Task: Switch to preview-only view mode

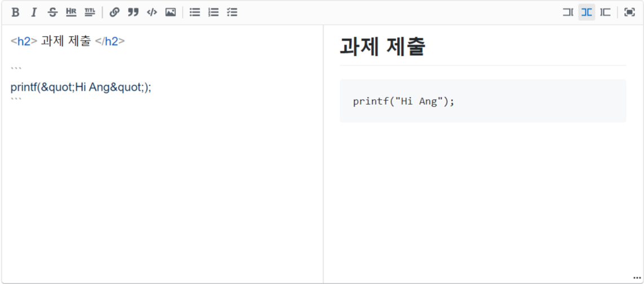Action: (606, 12)
